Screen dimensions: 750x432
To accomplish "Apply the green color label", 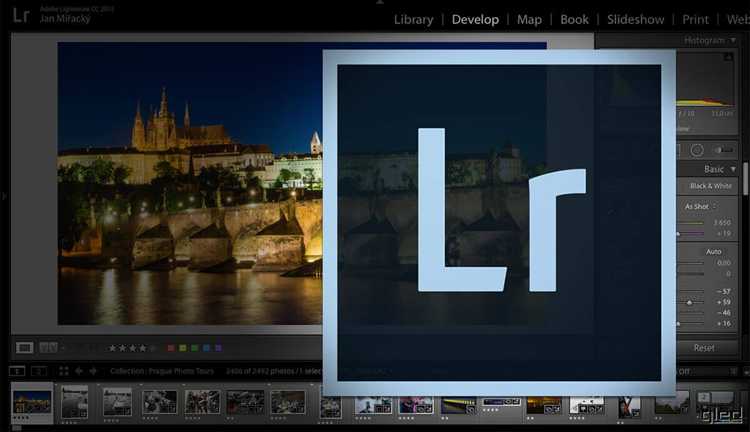I will (x=195, y=348).
